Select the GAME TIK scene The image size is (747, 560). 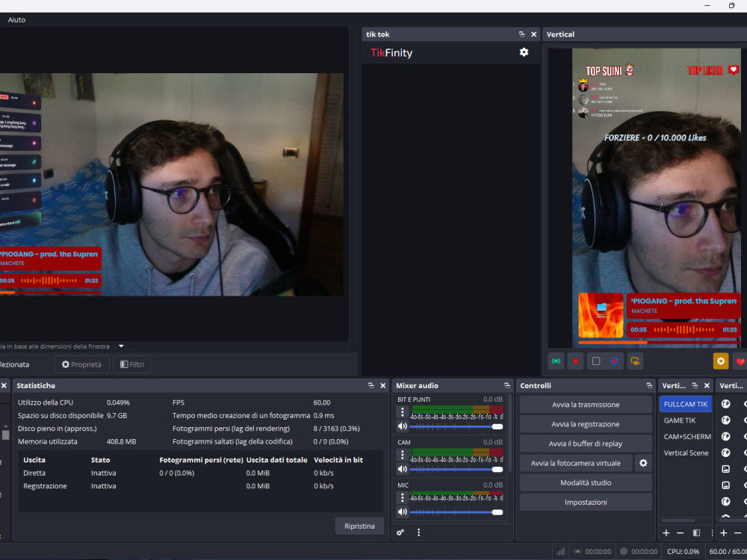pos(686,420)
